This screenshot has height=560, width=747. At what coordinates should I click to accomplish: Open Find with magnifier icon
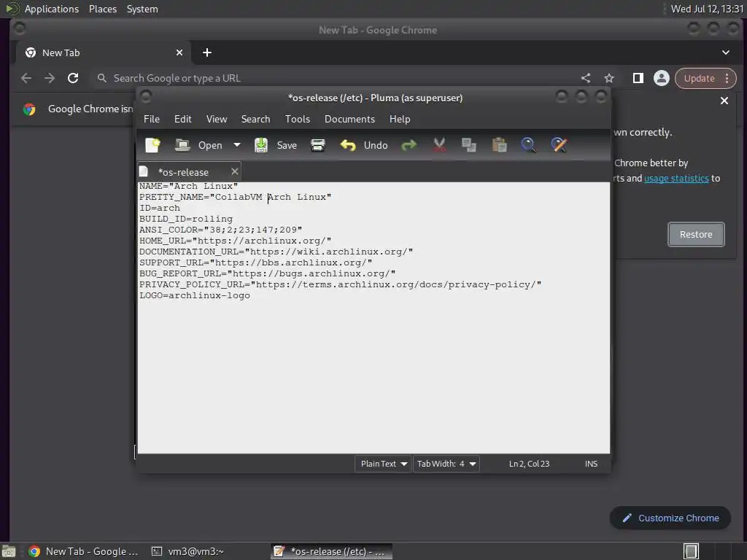pos(528,145)
